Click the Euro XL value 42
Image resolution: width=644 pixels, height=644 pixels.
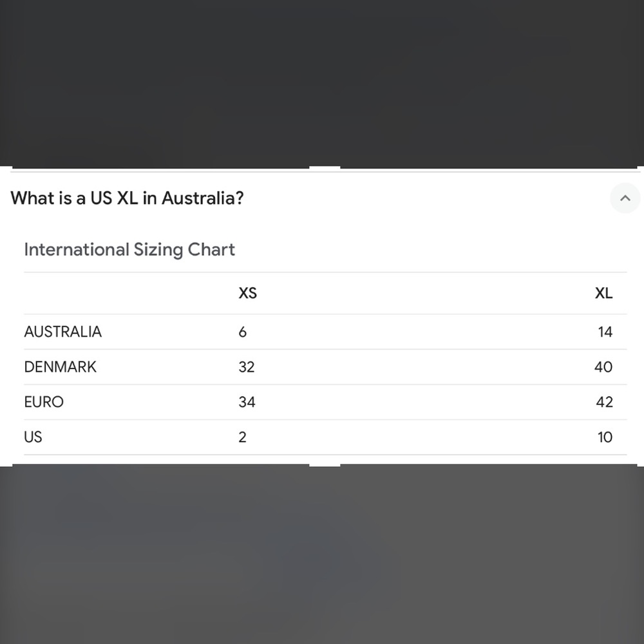pyautogui.click(x=604, y=402)
